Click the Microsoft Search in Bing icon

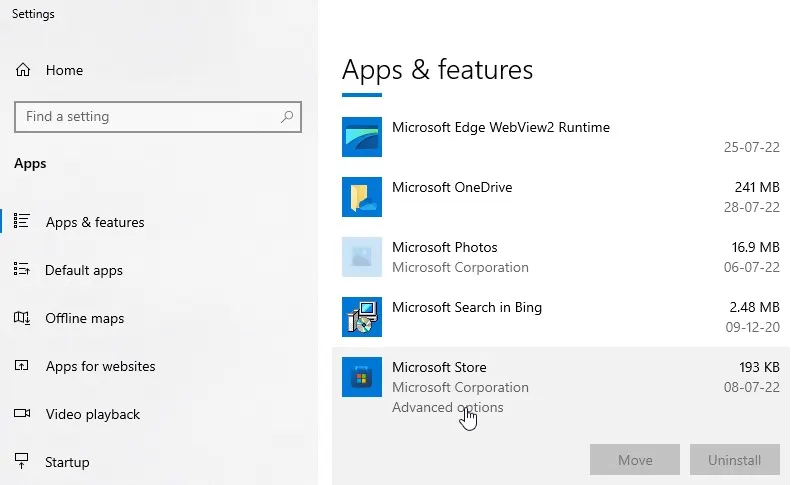coord(362,317)
